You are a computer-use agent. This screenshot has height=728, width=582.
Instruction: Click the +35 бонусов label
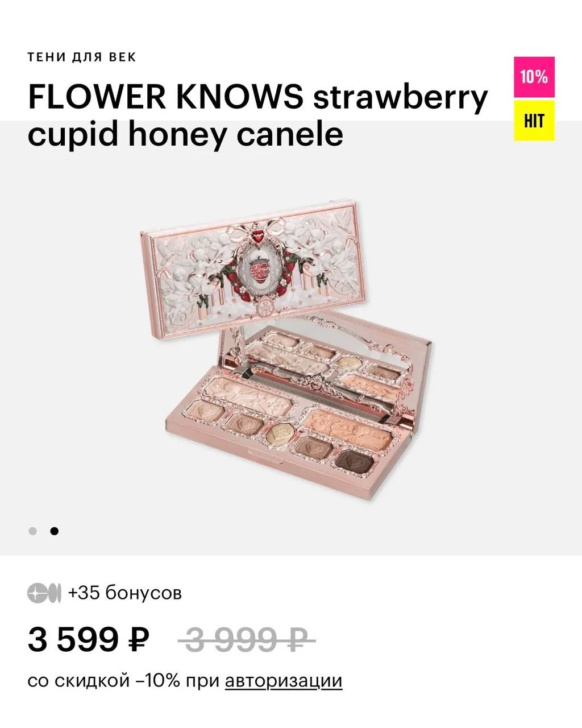pyautogui.click(x=125, y=593)
